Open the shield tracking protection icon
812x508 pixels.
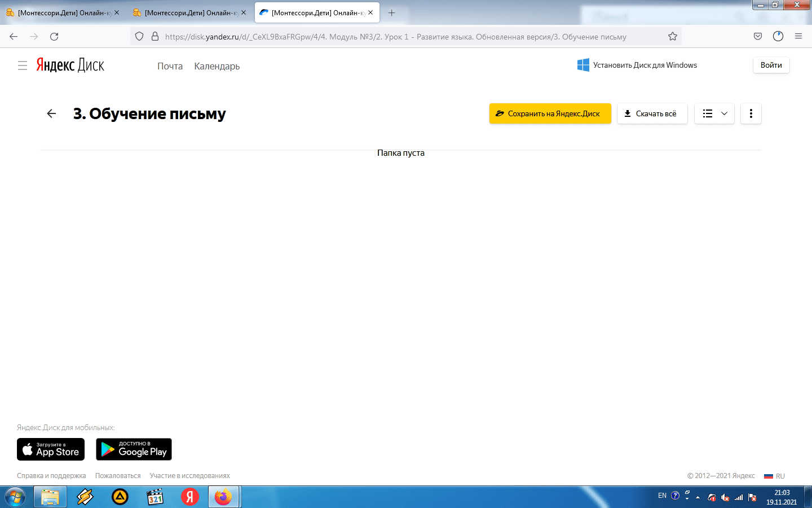(139, 37)
